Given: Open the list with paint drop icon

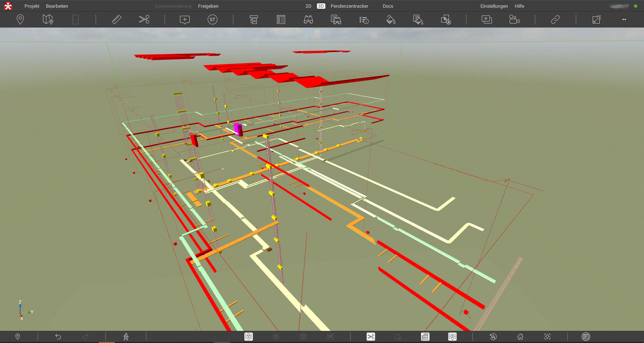Looking at the screenshot, I should [418, 19].
